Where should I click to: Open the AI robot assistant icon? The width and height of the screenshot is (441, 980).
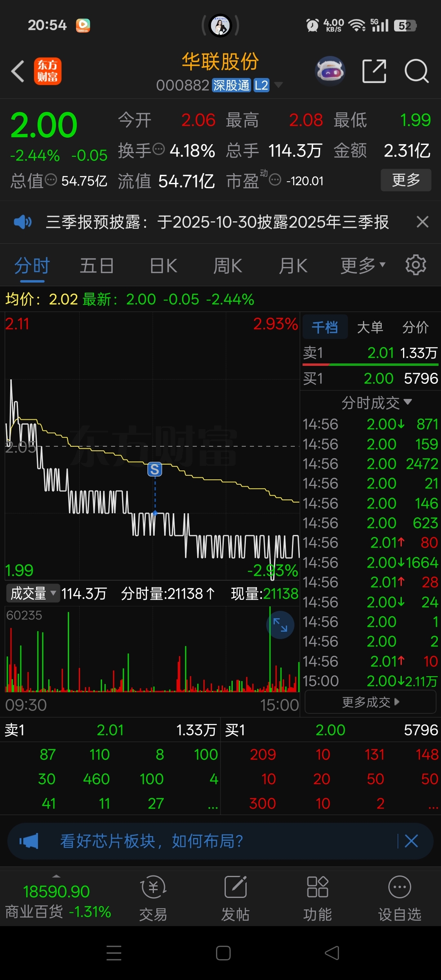[x=330, y=71]
